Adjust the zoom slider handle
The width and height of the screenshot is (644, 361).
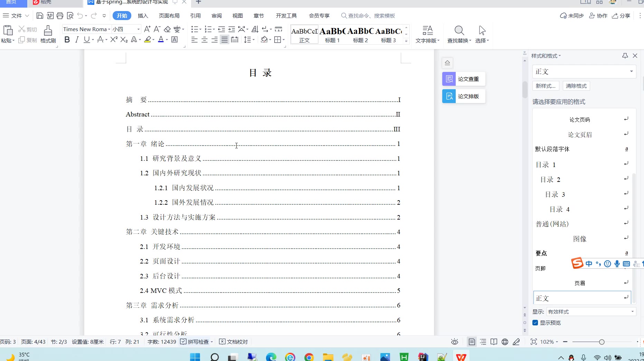(602, 342)
